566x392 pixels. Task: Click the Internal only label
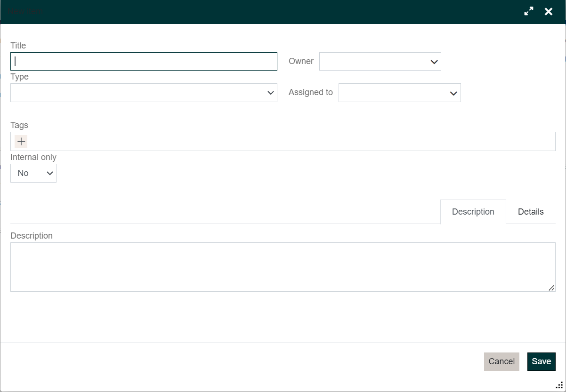tap(33, 157)
